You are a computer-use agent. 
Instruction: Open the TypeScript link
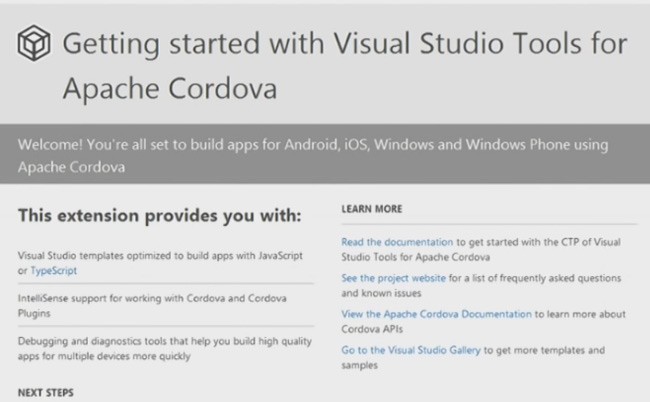coord(53,271)
